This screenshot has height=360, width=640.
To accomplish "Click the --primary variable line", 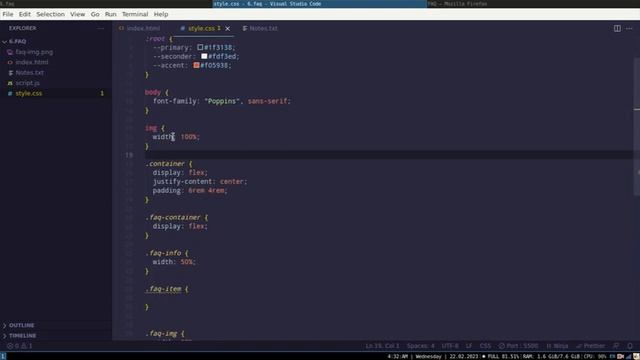I will (x=194, y=47).
